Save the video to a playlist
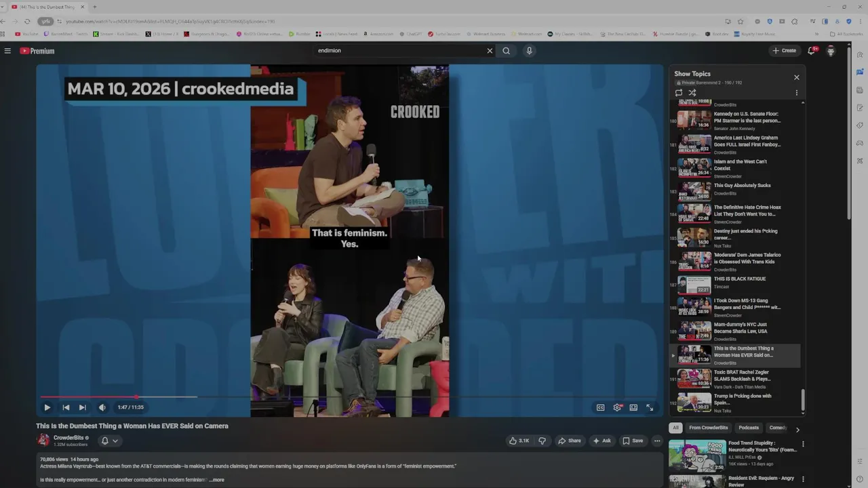 pyautogui.click(x=633, y=441)
